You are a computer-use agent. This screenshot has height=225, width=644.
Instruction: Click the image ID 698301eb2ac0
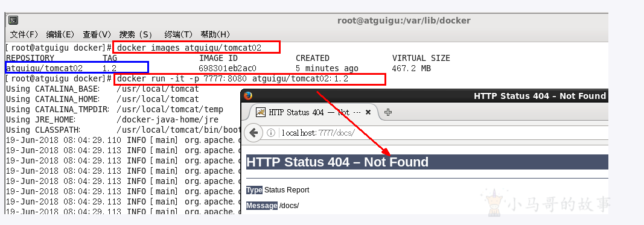pyautogui.click(x=228, y=68)
